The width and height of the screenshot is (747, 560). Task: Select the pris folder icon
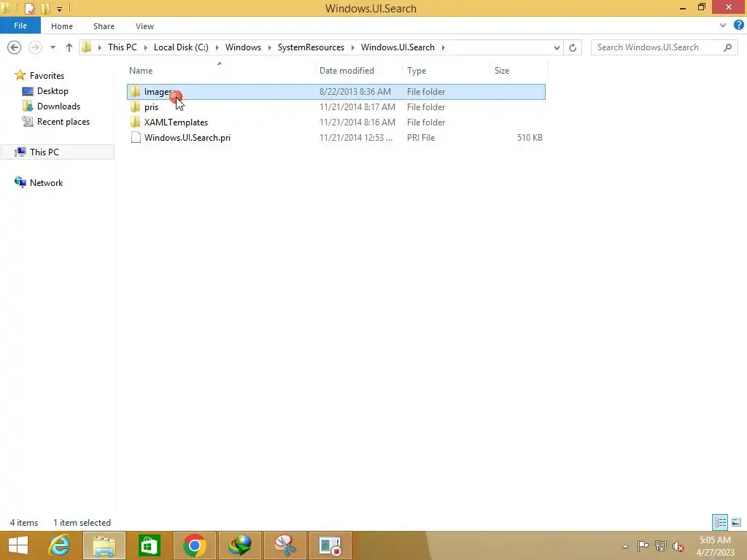(136, 106)
